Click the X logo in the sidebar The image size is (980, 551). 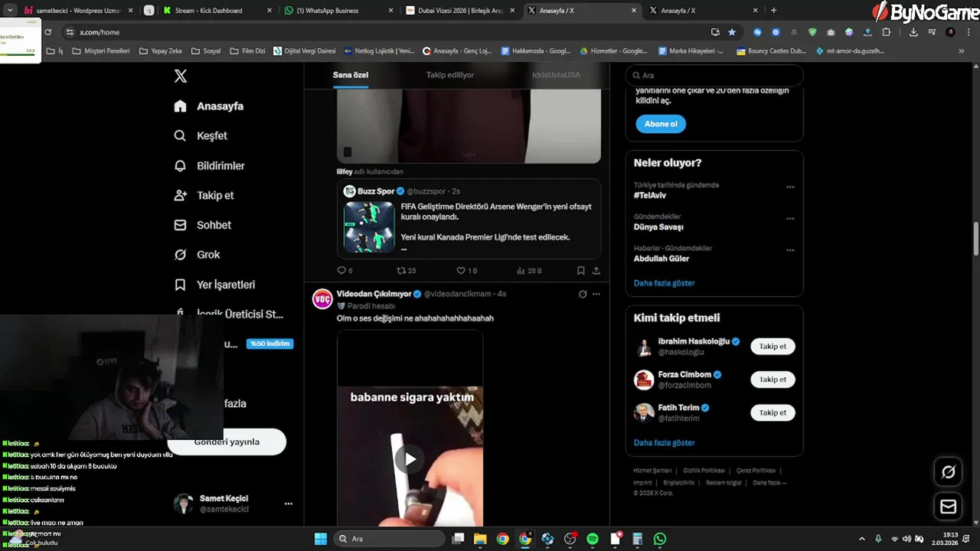pos(181,76)
